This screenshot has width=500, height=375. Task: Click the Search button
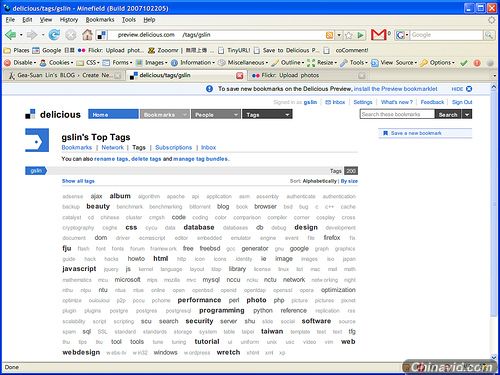tap(448, 115)
